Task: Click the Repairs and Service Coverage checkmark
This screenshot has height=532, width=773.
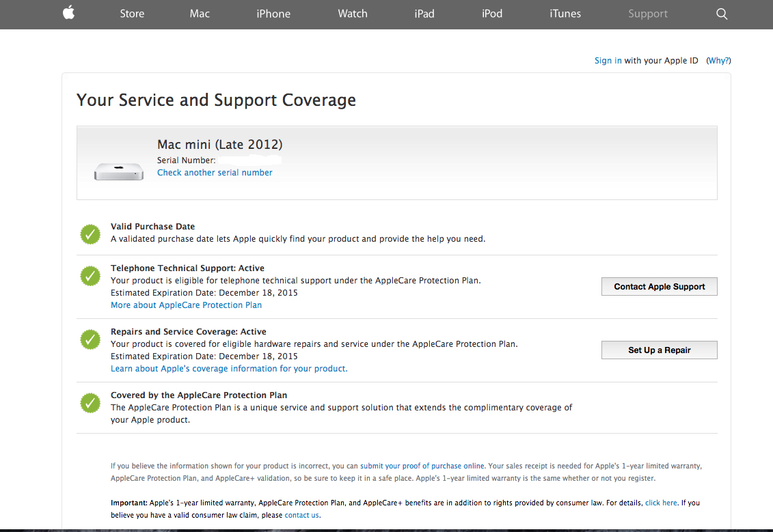Action: (x=90, y=339)
